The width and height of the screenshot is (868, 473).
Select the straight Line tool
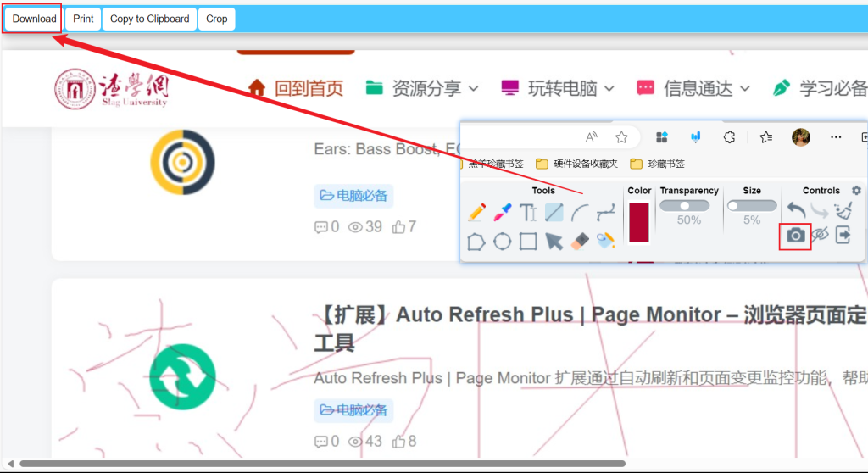(x=554, y=212)
